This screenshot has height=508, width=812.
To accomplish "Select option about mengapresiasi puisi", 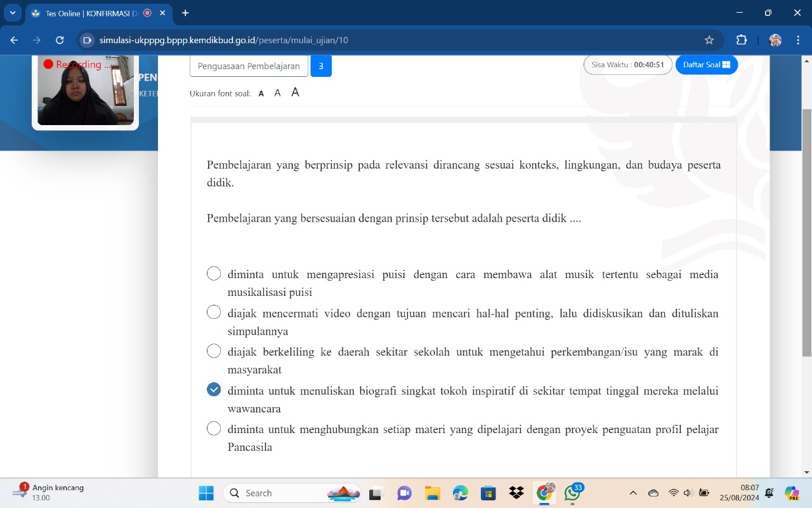I will coord(214,274).
